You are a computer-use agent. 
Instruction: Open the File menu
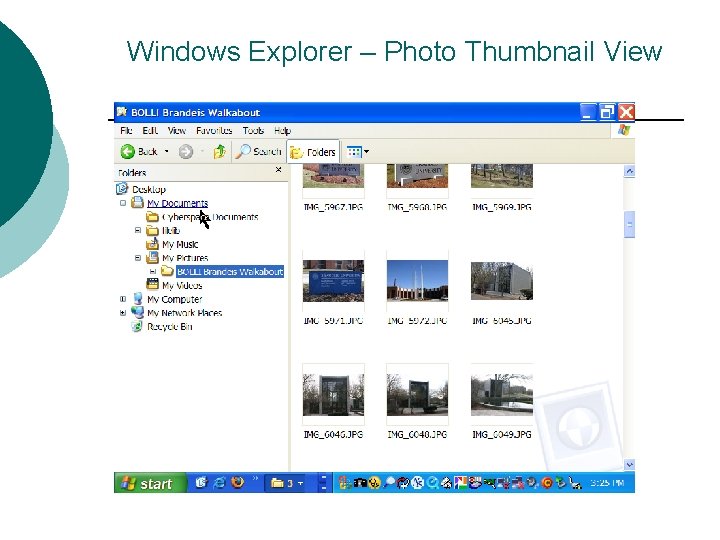click(126, 131)
